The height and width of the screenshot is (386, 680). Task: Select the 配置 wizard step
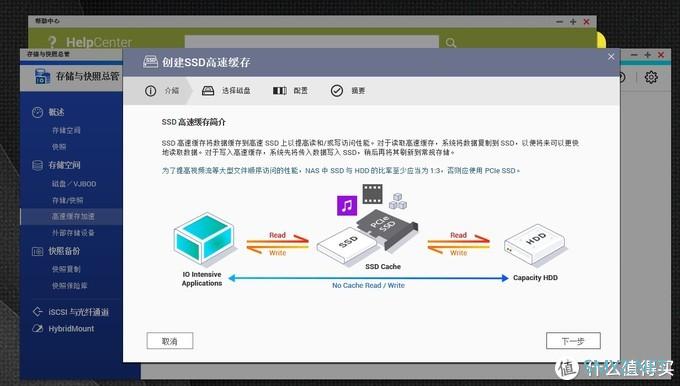click(301, 91)
